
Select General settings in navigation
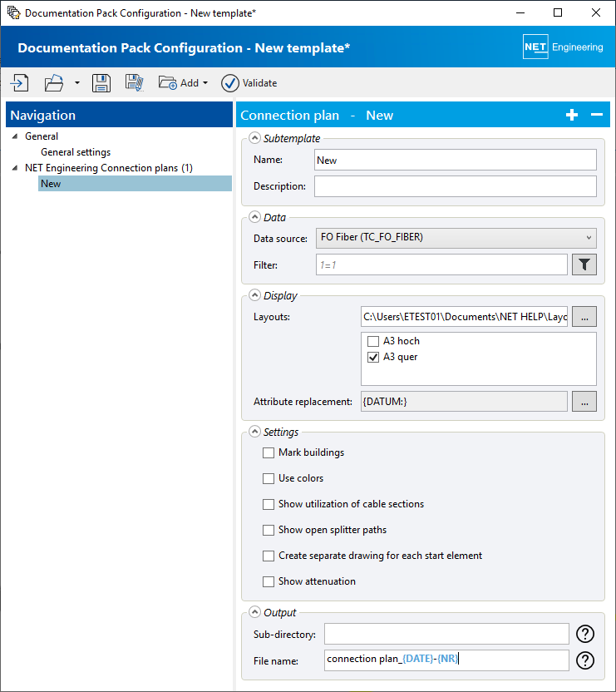(76, 152)
